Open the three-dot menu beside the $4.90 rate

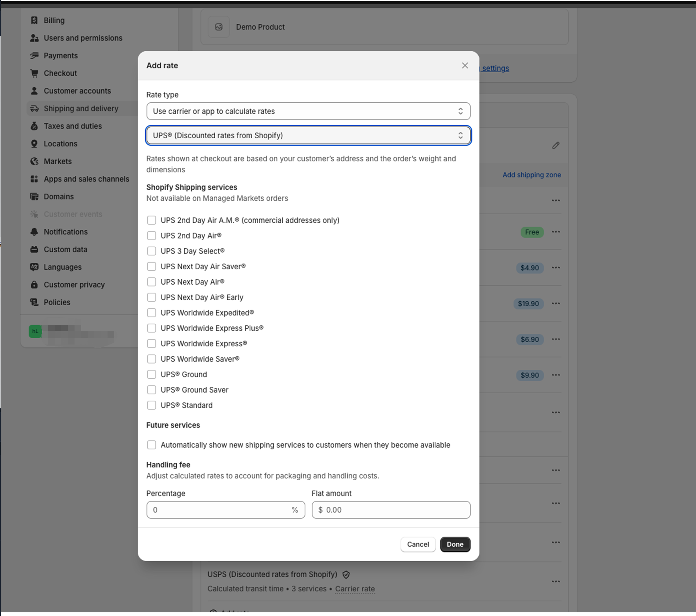click(x=556, y=267)
